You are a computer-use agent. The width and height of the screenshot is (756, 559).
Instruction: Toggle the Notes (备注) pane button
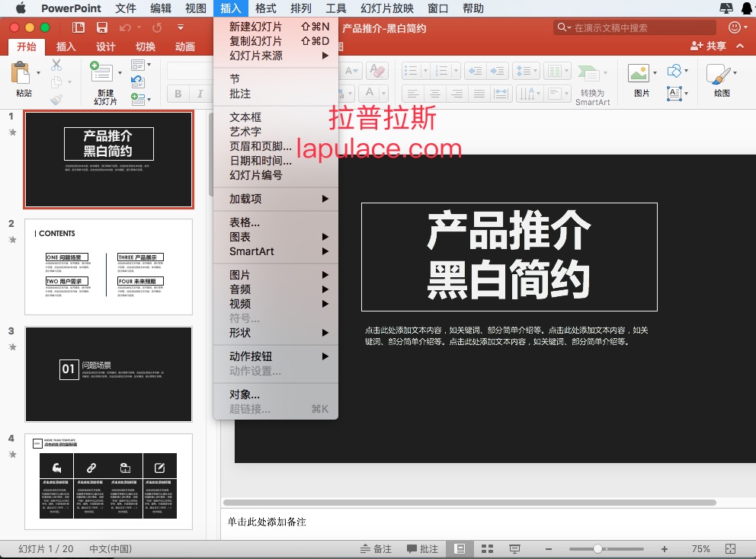[375, 548]
